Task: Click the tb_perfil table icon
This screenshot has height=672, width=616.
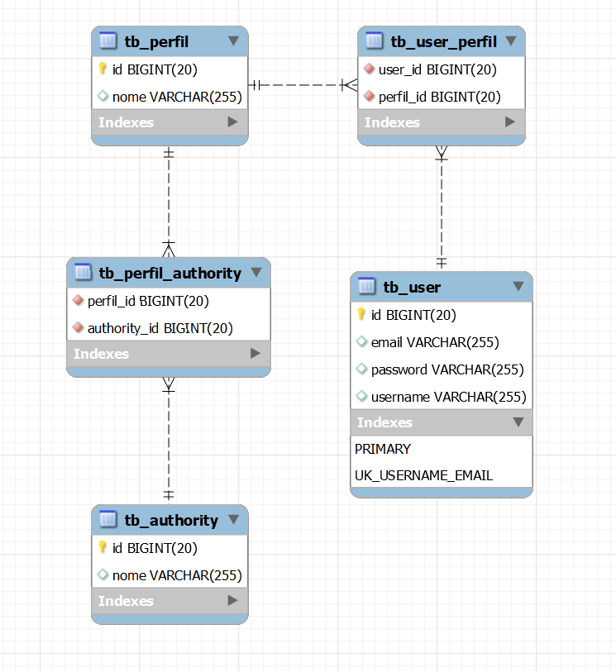Action: coord(108,41)
